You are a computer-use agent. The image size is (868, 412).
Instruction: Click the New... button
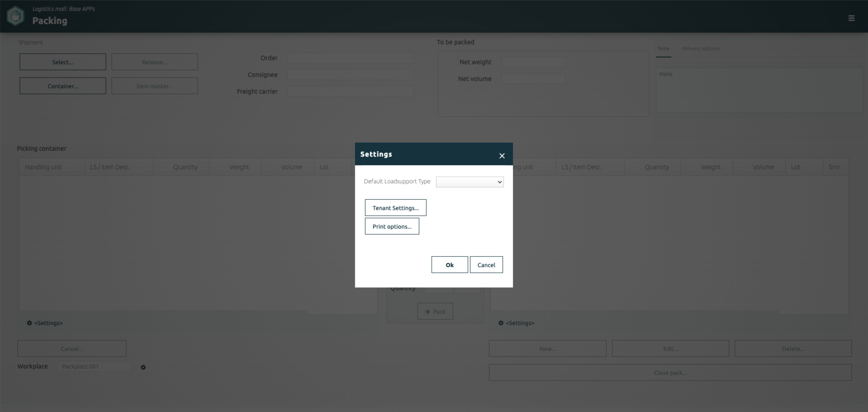pos(548,348)
